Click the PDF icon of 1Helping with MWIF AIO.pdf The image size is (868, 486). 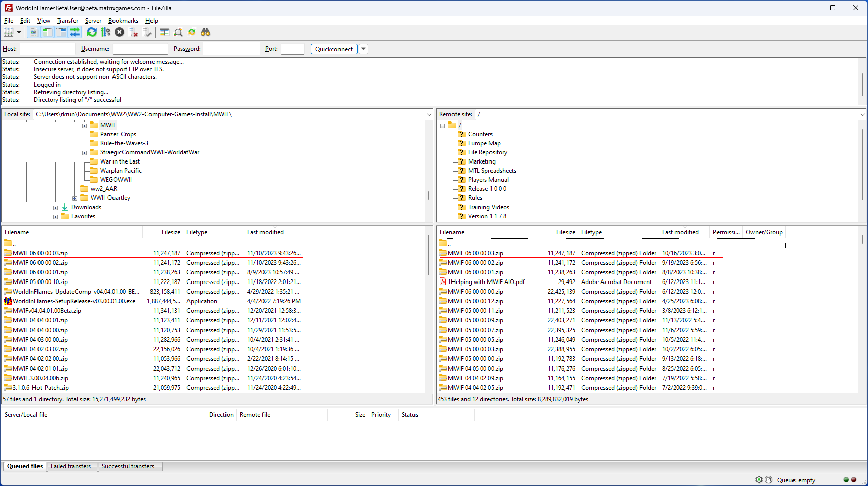(x=443, y=282)
